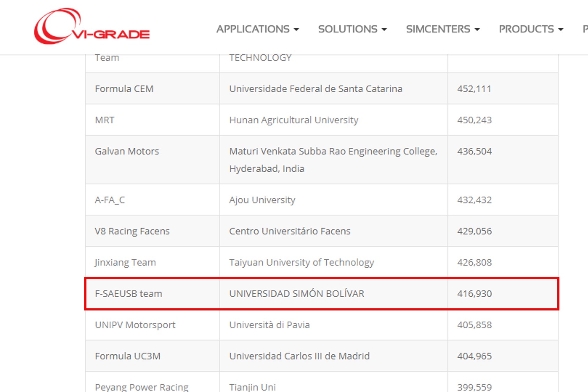Click the score 416,930
Viewport: 588px width, 392px height.
pyautogui.click(x=474, y=294)
